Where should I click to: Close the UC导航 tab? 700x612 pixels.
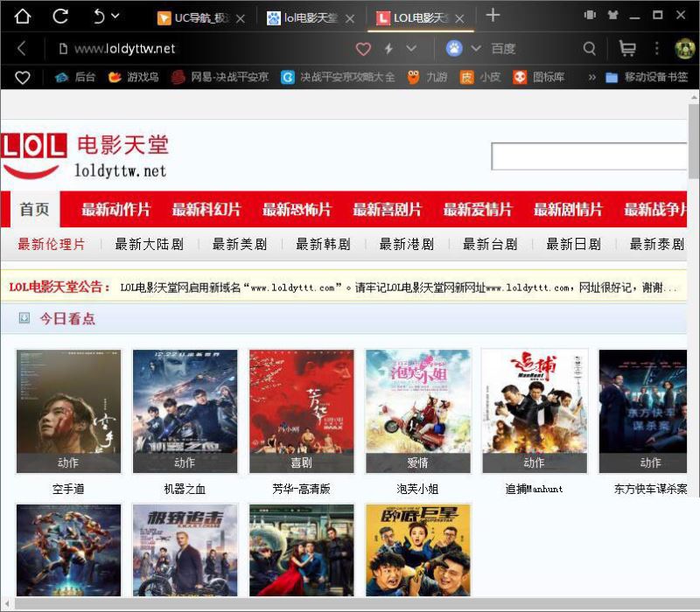[241, 18]
